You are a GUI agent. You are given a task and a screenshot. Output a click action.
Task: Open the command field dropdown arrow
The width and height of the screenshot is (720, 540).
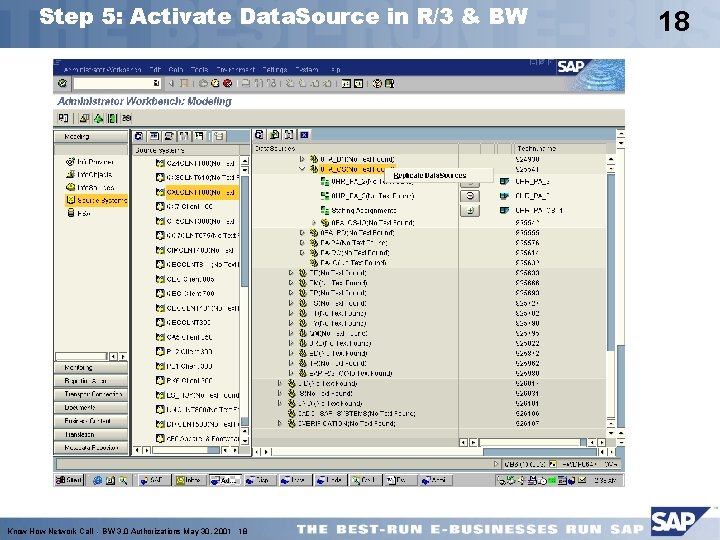[x=156, y=83]
